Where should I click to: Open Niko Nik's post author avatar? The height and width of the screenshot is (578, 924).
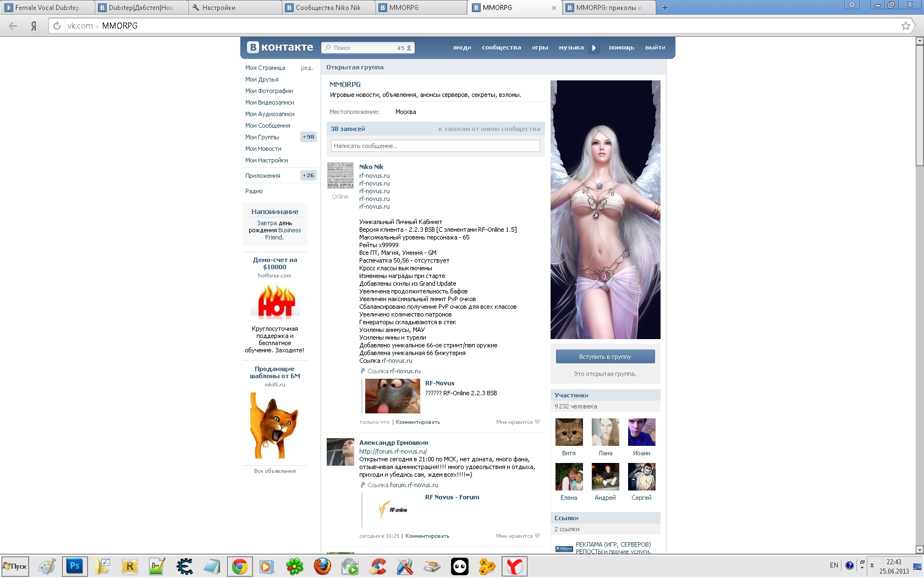(340, 176)
